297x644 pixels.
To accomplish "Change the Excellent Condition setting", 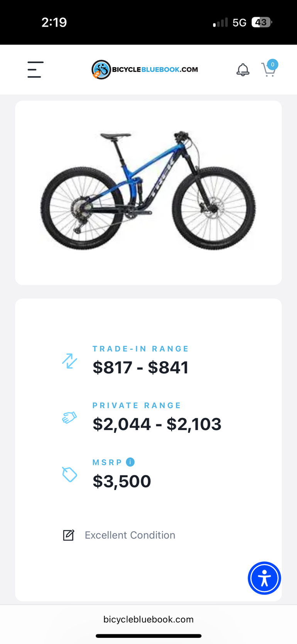I will point(130,535).
